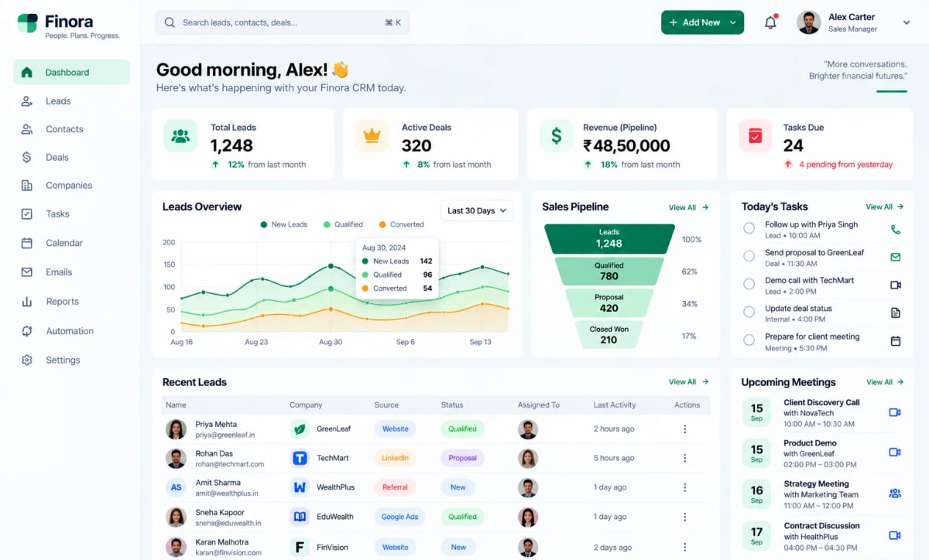Mark Update deal status task complete
The image size is (929, 560).
click(x=749, y=312)
